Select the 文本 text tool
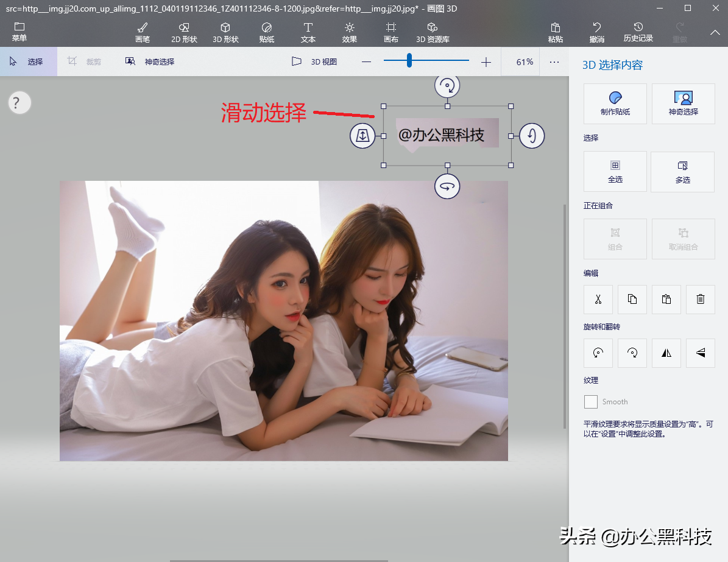Screen dimensions: 728x562 [308, 32]
